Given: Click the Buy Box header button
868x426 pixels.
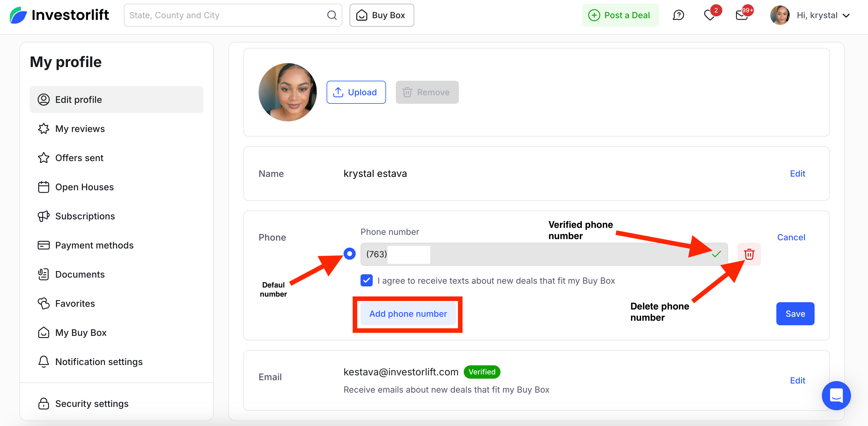Looking at the screenshot, I should pyautogui.click(x=382, y=15).
